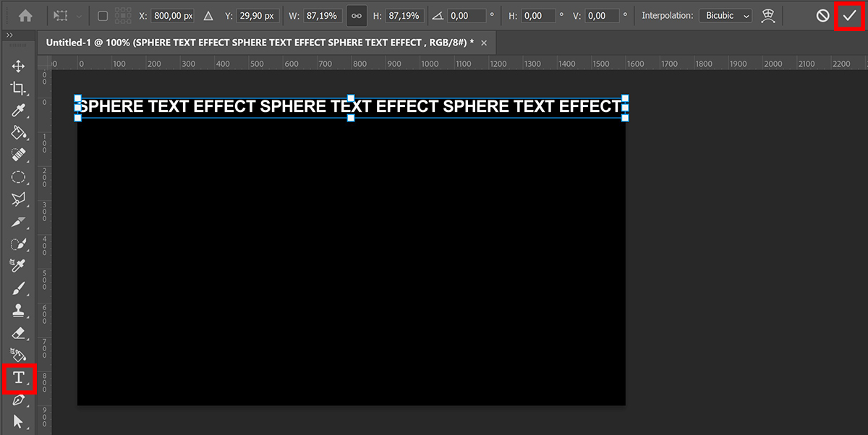Select the Brush tool

coord(20,288)
